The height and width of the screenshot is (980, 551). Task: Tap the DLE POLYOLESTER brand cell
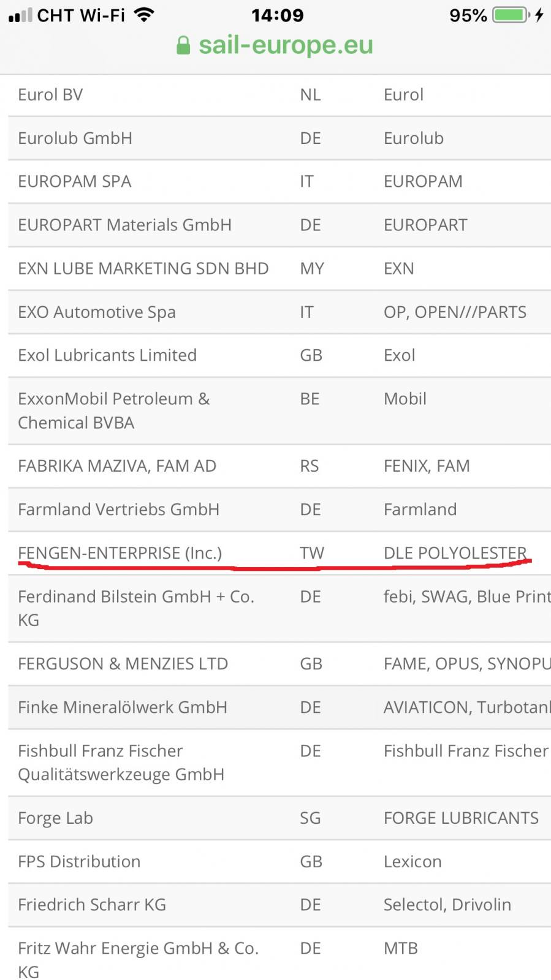tap(455, 553)
